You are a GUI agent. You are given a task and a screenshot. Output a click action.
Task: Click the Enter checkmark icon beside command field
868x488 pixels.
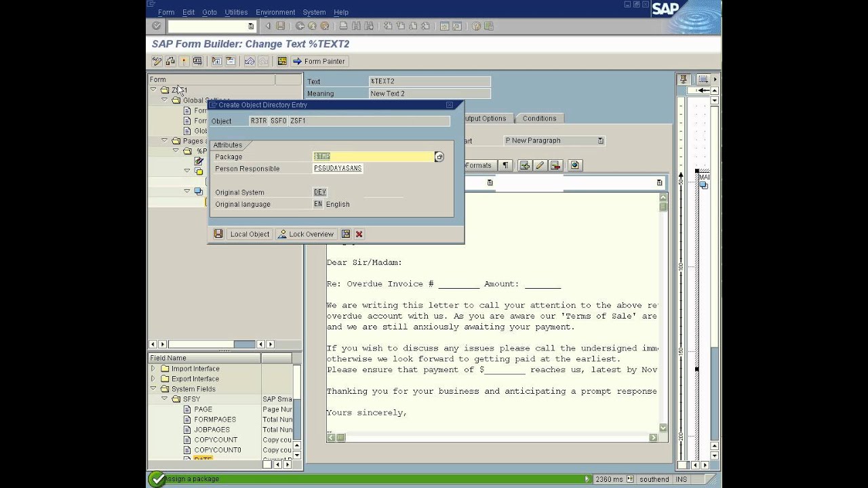tap(156, 26)
